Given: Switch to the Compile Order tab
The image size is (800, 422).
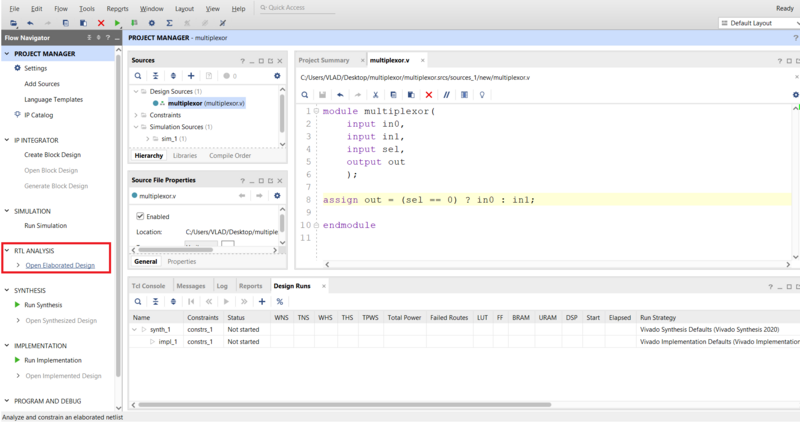Looking at the screenshot, I should coord(230,156).
